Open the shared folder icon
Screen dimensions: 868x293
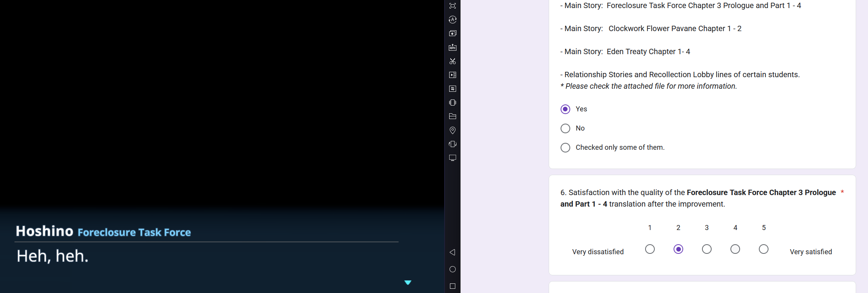pos(453,116)
